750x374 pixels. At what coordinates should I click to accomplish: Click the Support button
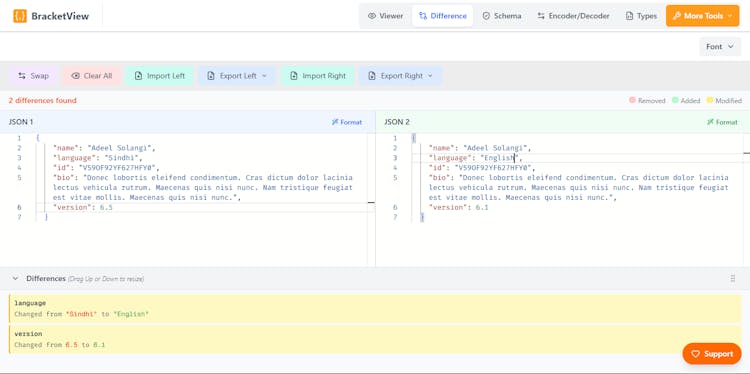[712, 354]
